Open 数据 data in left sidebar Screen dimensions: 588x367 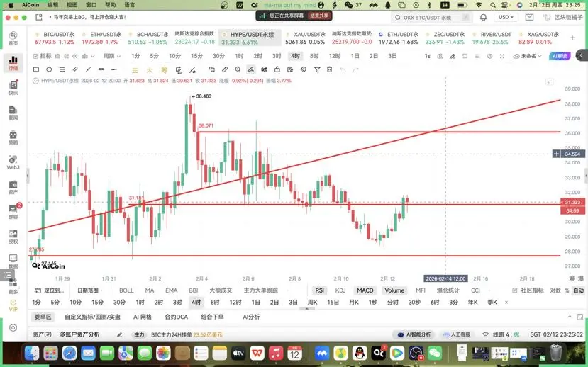click(13, 261)
